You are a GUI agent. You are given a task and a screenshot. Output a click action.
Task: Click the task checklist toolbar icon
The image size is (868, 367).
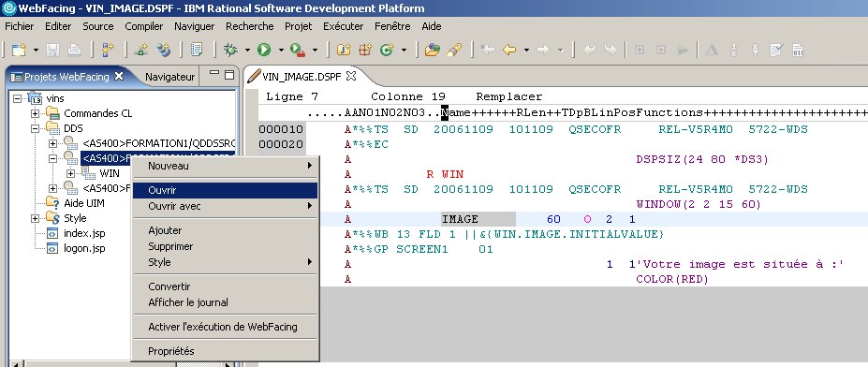pyautogui.click(x=776, y=50)
